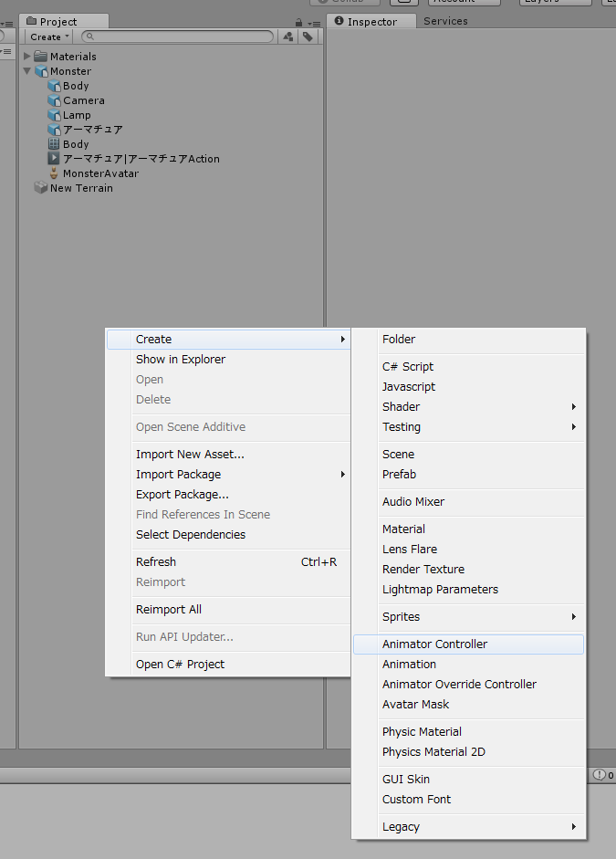Create a GUI Skin

[x=469, y=779]
